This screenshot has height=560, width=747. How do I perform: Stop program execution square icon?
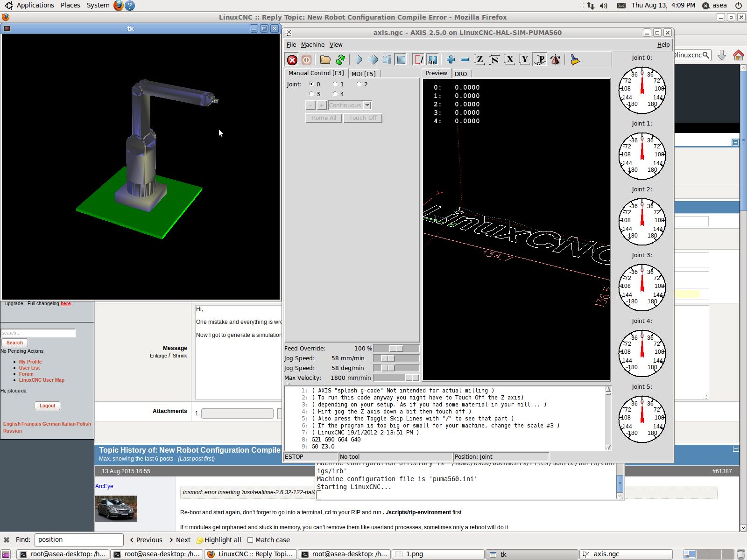coord(401,60)
